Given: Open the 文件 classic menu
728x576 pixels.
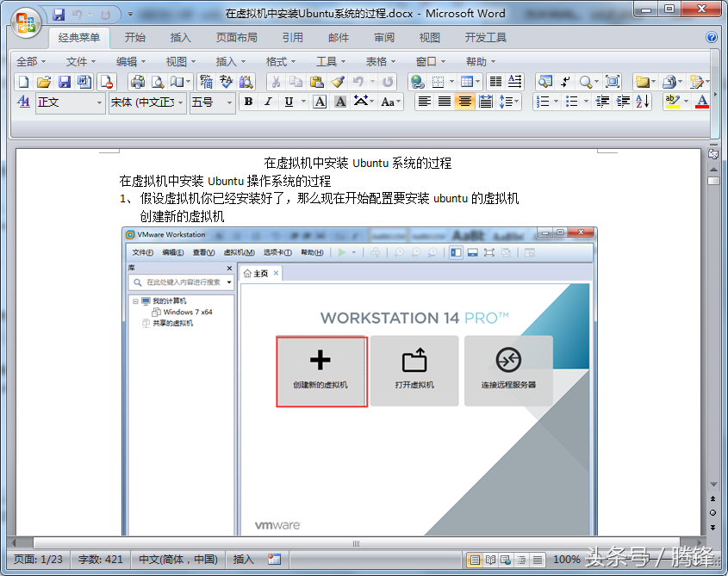Looking at the screenshot, I should [x=81, y=61].
